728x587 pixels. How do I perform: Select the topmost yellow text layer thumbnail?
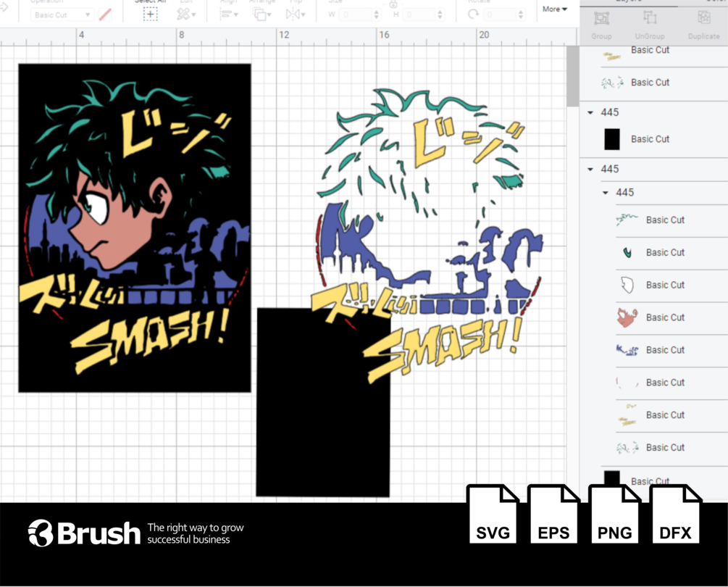(612, 56)
